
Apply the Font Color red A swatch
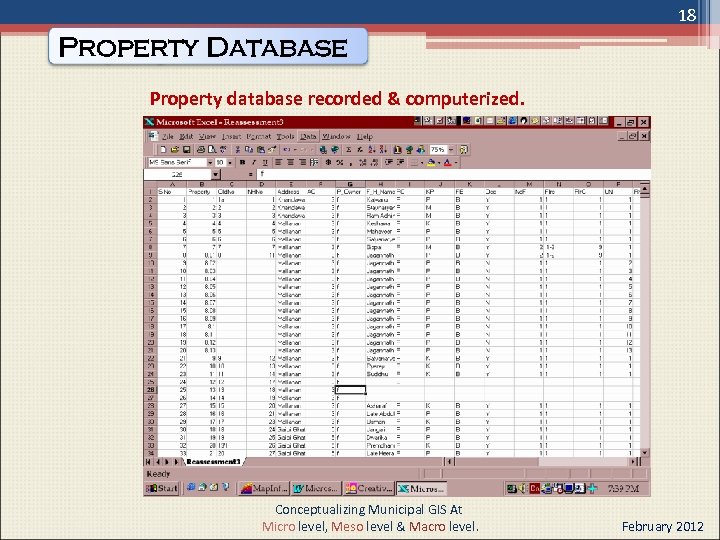point(447,162)
